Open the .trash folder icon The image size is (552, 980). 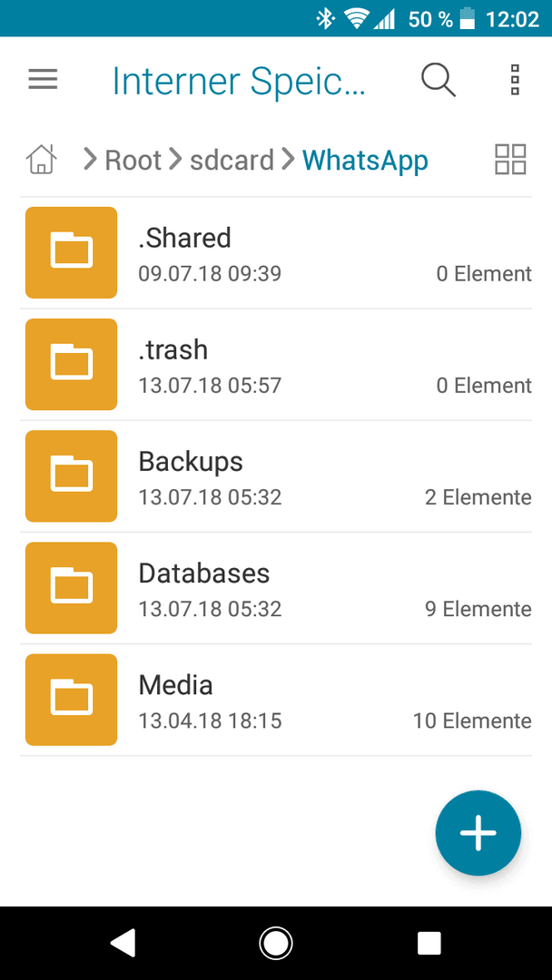[x=71, y=365]
